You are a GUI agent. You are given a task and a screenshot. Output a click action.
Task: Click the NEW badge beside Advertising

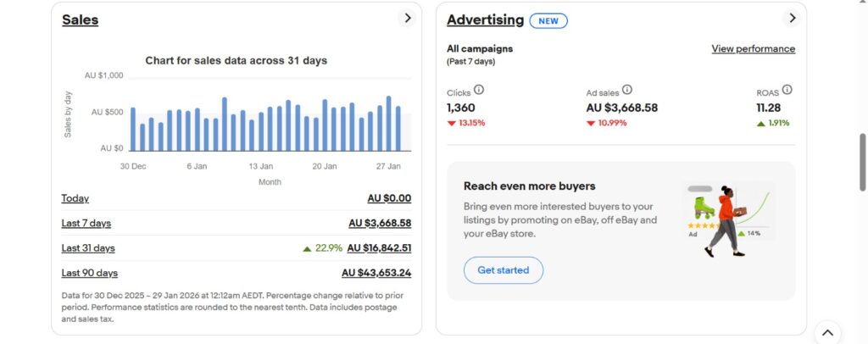pyautogui.click(x=548, y=20)
